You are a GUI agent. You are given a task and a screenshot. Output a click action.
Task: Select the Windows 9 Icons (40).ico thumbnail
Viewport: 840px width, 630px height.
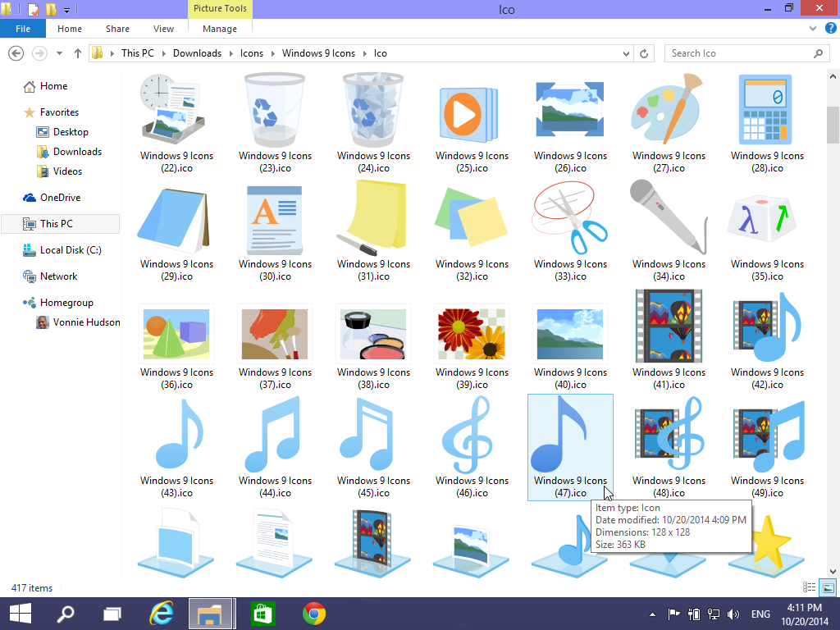point(569,334)
